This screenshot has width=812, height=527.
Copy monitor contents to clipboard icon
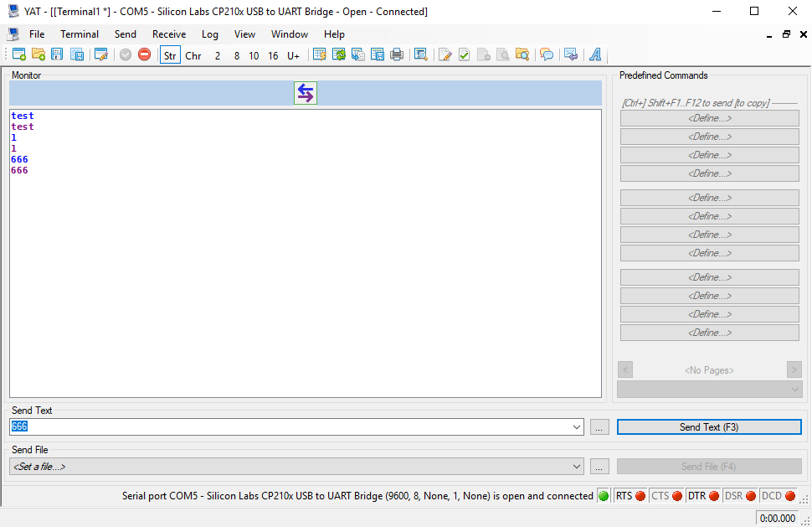click(357, 54)
